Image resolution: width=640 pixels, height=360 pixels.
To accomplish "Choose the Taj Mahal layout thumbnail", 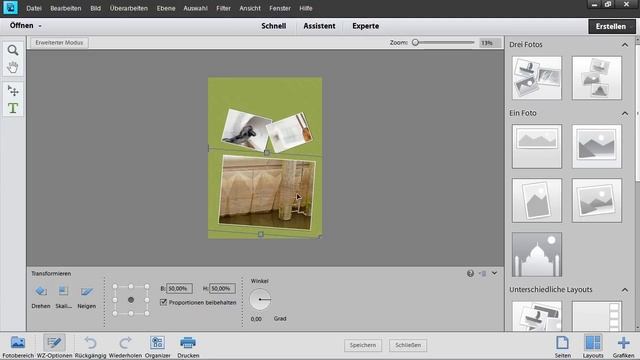I will pos(536,254).
